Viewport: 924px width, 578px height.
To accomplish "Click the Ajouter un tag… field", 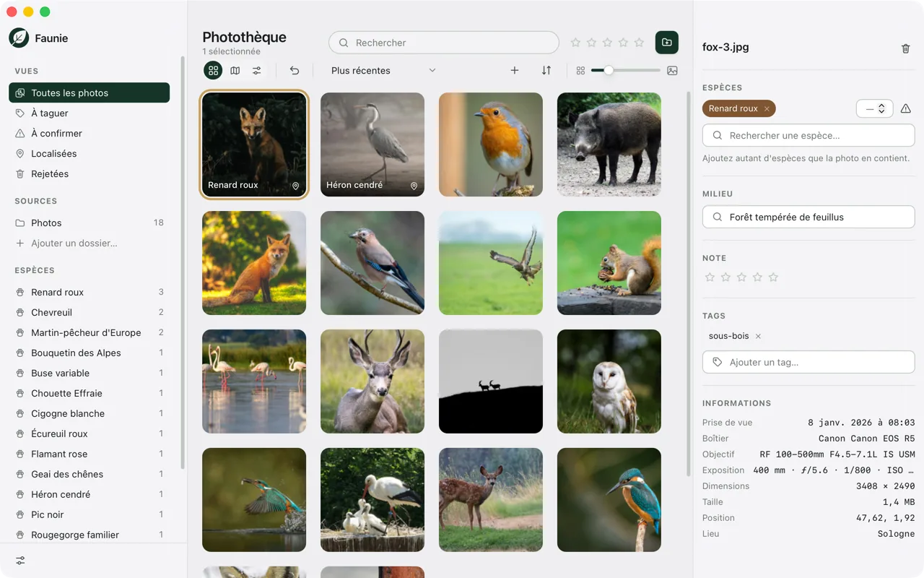I will [808, 362].
